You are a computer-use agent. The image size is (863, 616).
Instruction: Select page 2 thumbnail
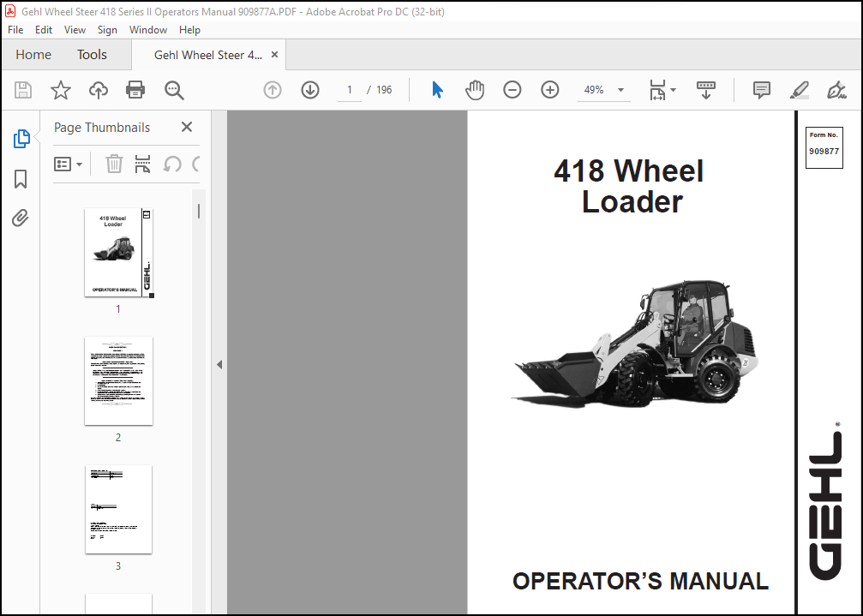click(119, 381)
